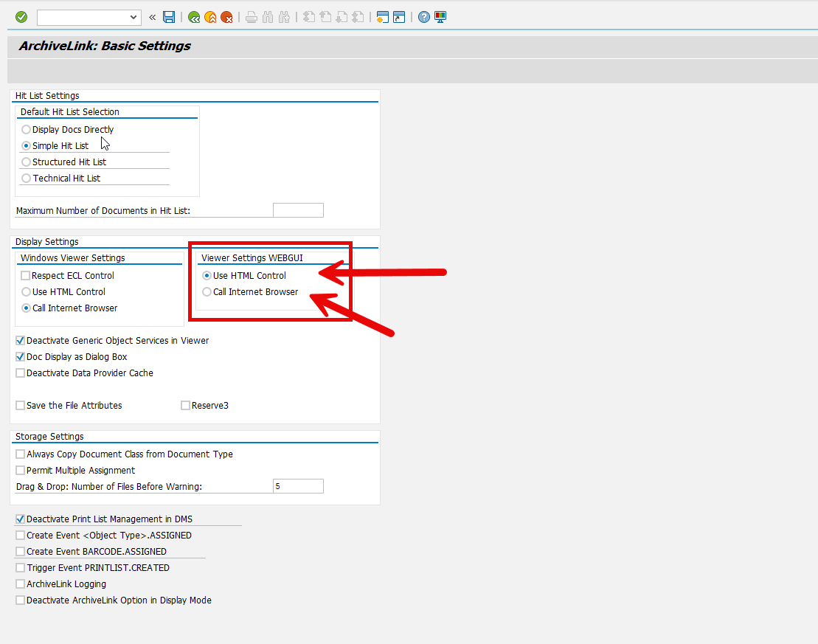The height and width of the screenshot is (644, 818).
Task: Uncheck Deactivate Generic Object Services in Viewer
Action: click(21, 340)
